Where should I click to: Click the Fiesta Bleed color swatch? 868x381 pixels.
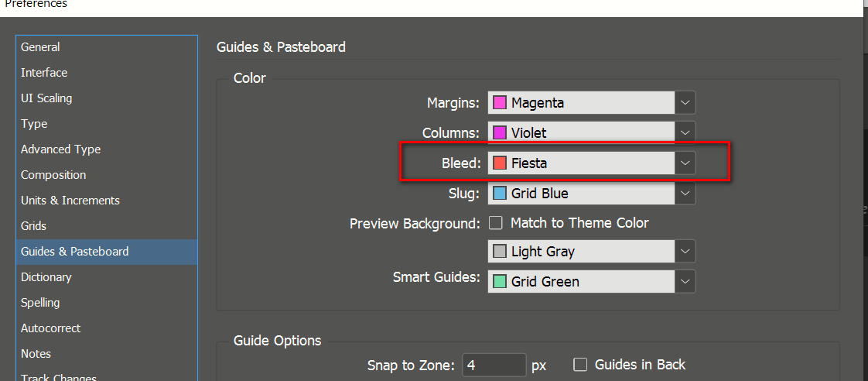501,163
